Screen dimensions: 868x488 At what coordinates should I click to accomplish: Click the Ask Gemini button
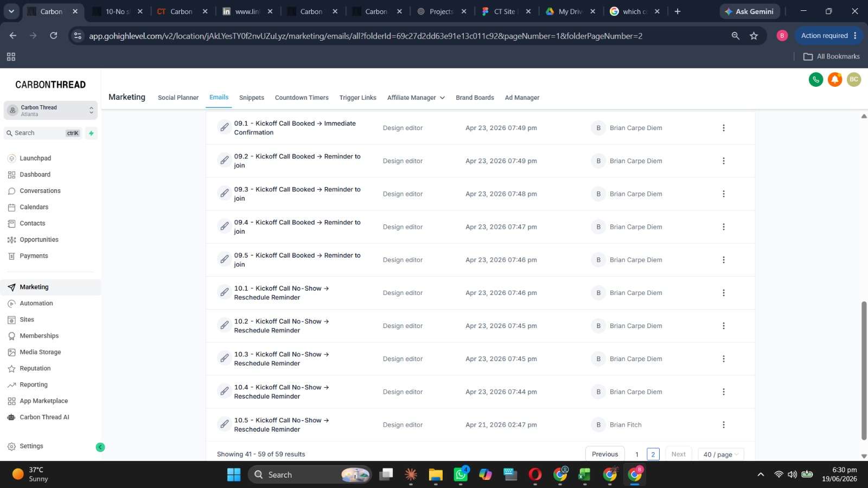(750, 11)
